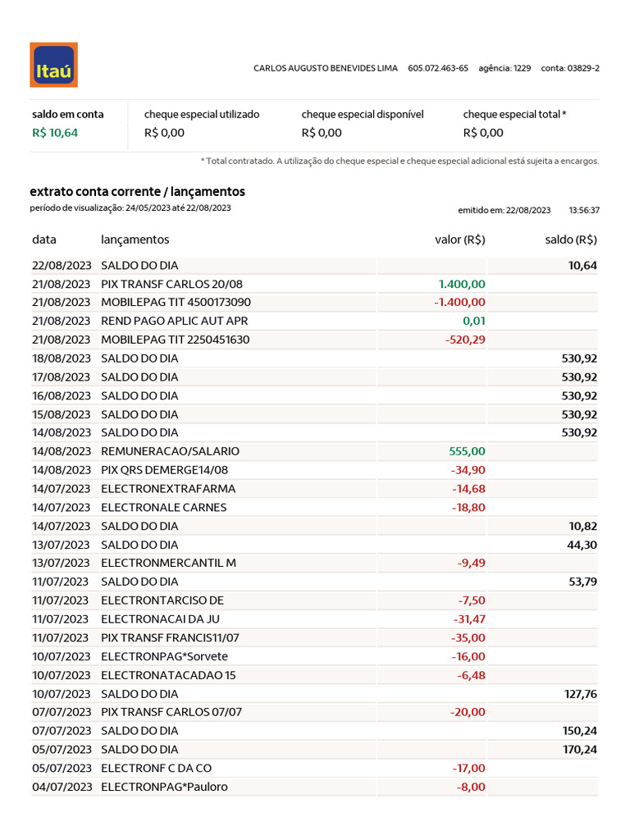Viewport: 630px width, 840px height.
Task: Select the "cheque especial utilizado" label
Action: (202, 115)
